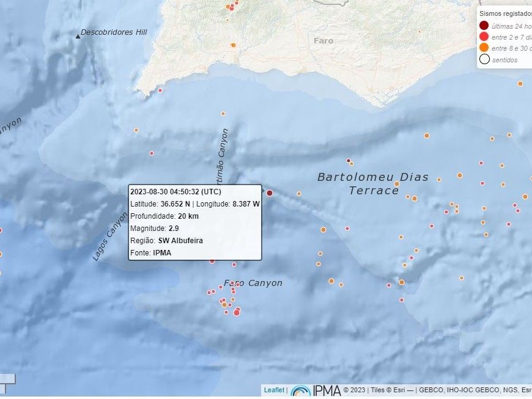This screenshot has height=399, width=532.
Task: Click the orange 'entre 8 e 30 dias' legend circle
Action: [484, 48]
